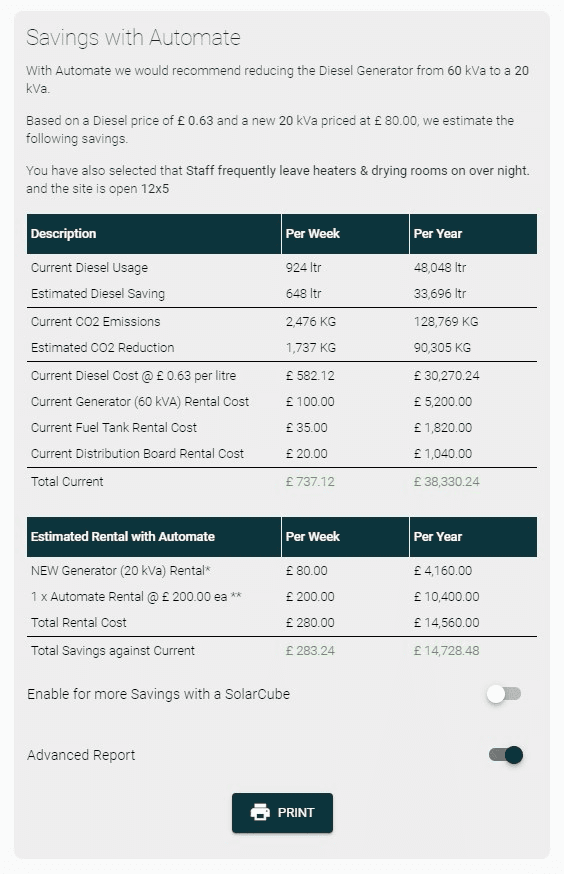Click the printer icon on Print button

click(260, 812)
